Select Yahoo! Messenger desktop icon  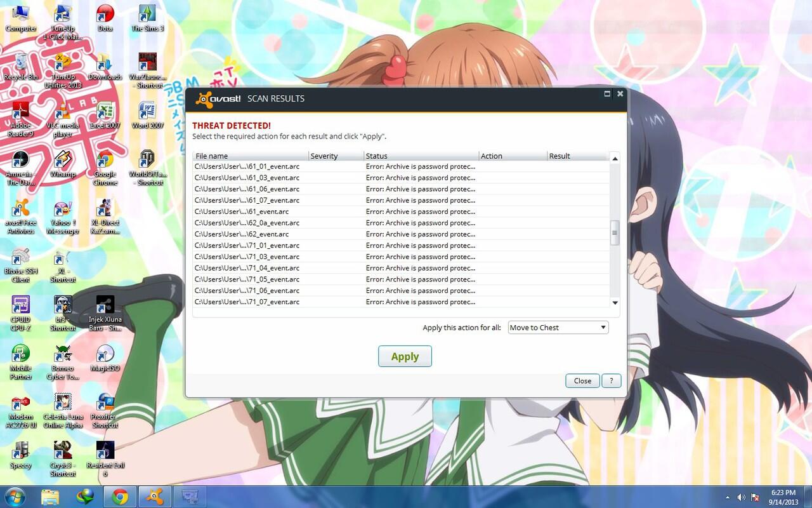pos(63,216)
